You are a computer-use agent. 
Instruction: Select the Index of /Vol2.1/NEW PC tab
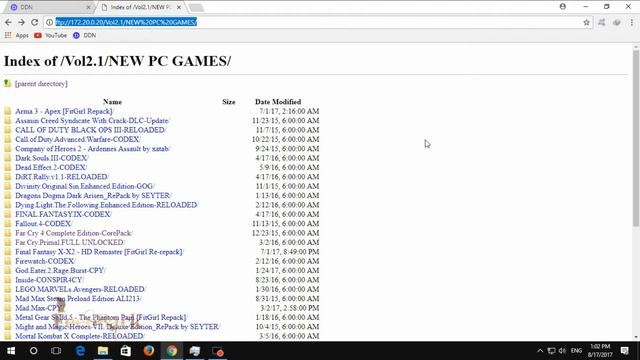[140, 7]
